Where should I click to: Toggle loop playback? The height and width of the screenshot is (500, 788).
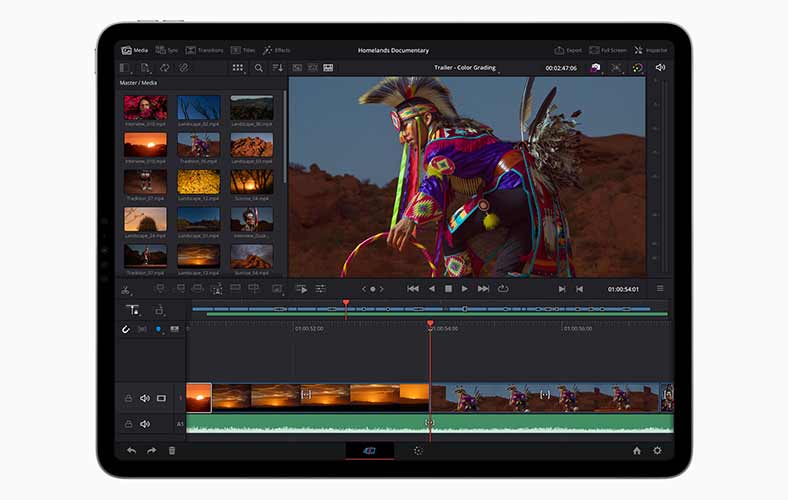point(503,289)
